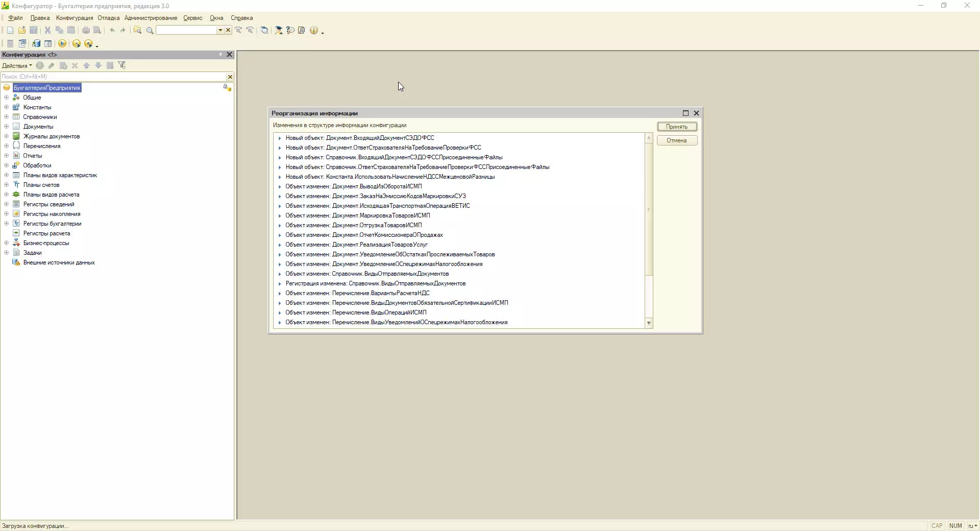
Task: Open the Сервис menu
Action: point(193,18)
